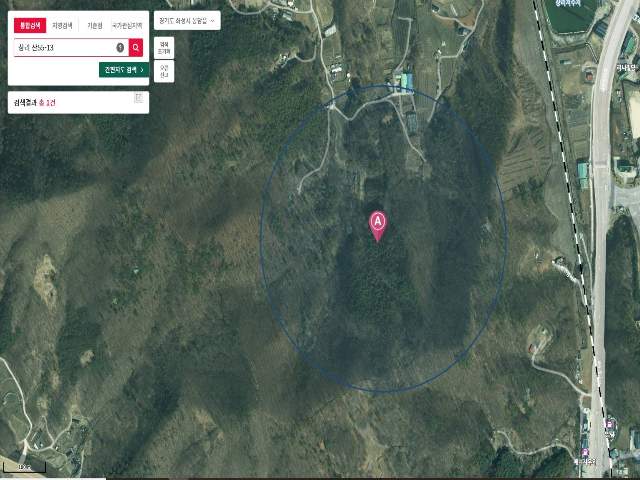Expand the 경기도 화성시 region dropdown
Screen dimensions: 640x480
pos(187,20)
